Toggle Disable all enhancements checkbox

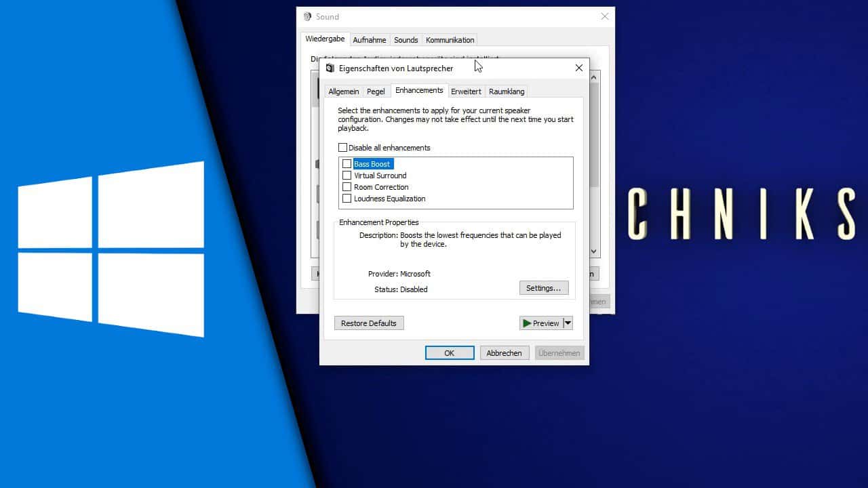342,148
